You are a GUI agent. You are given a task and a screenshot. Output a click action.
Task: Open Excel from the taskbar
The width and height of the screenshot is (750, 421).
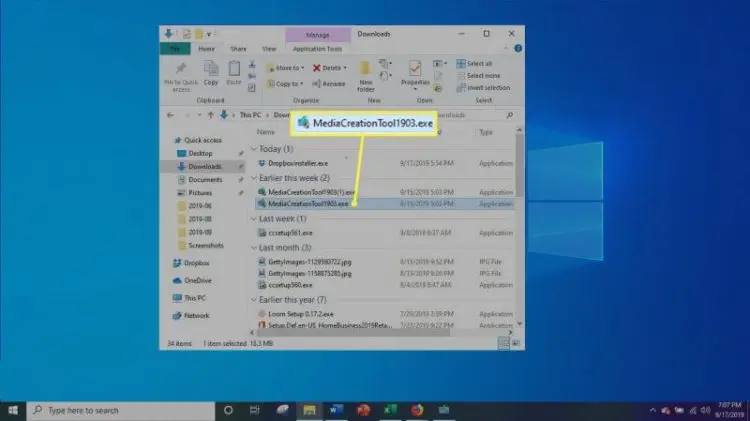click(x=390, y=410)
